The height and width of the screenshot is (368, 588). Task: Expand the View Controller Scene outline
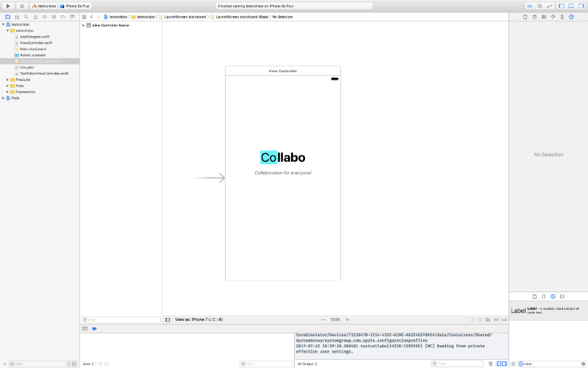point(83,25)
